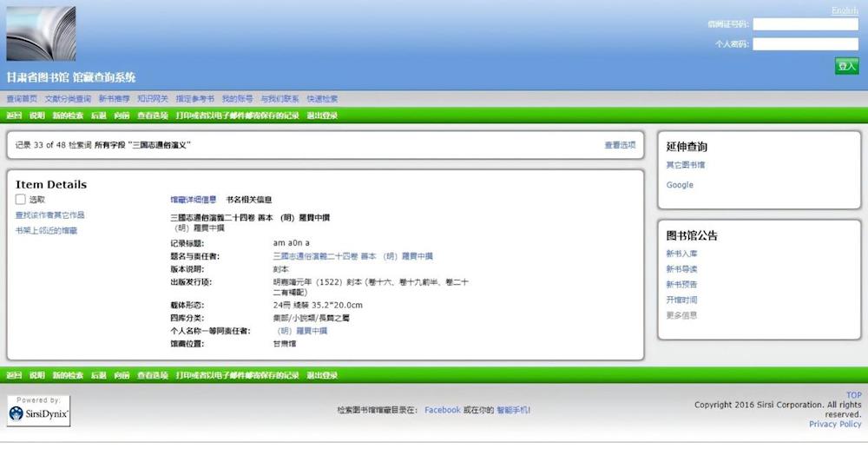Click the SirsiDynix powered-by logo

pyautogui.click(x=39, y=412)
